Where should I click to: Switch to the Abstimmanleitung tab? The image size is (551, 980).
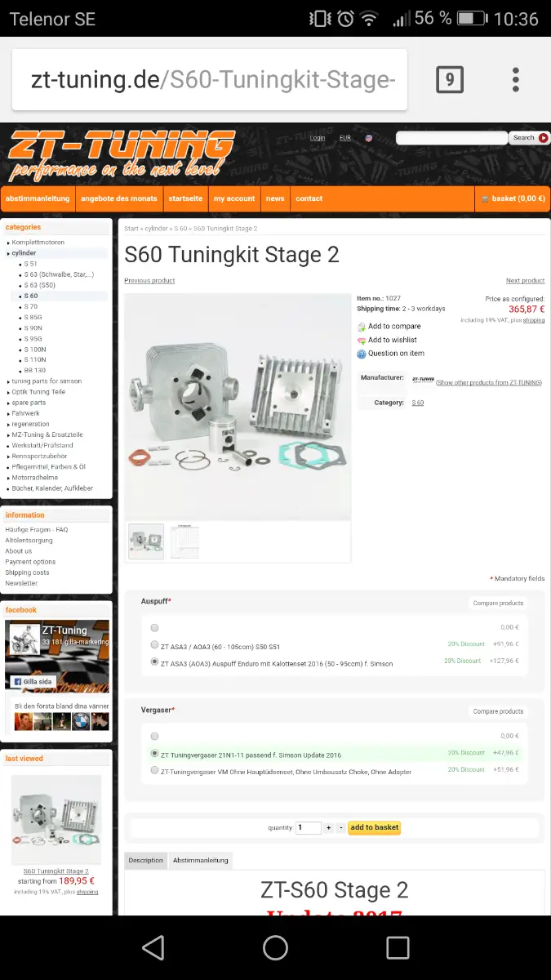[x=201, y=860]
